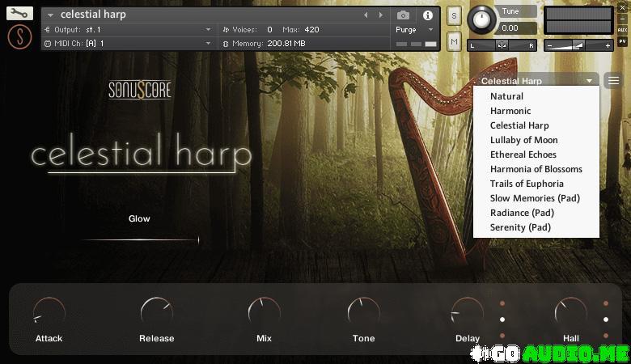Image resolution: width=631 pixels, height=364 pixels.
Task: Open the MIDI Ch dropdown
Action: [x=208, y=44]
